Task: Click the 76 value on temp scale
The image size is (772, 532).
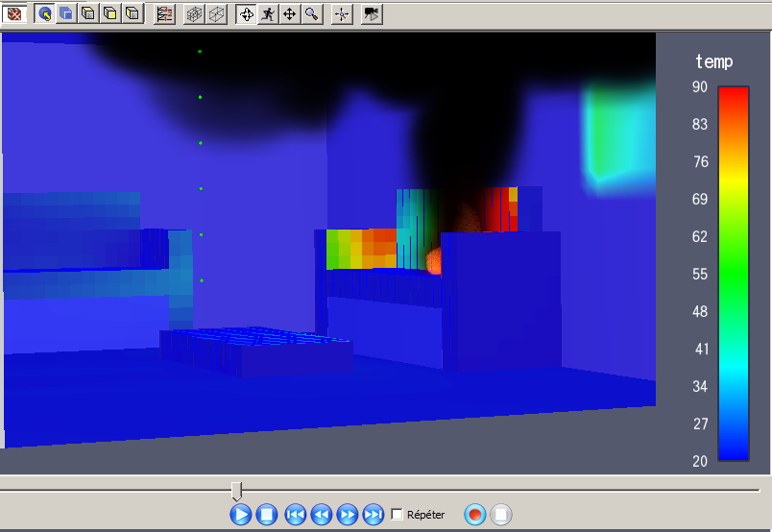Action: click(700, 161)
